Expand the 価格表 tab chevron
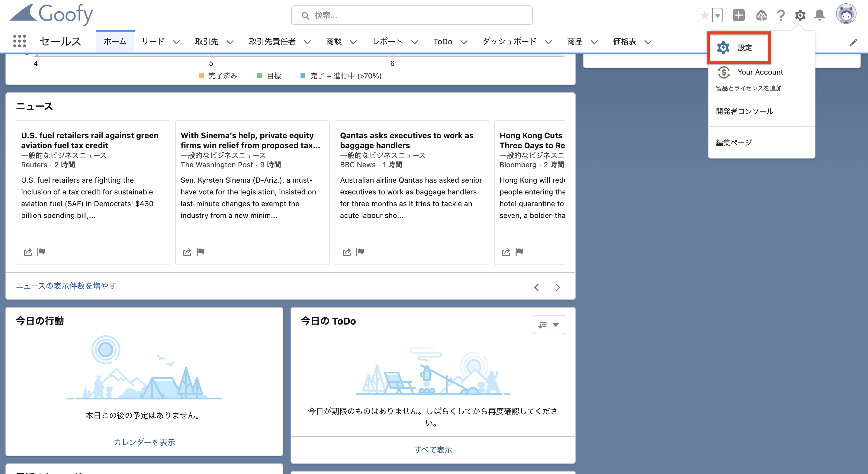Screen dimensions: 868x474 pyautogui.click(x=648, y=42)
